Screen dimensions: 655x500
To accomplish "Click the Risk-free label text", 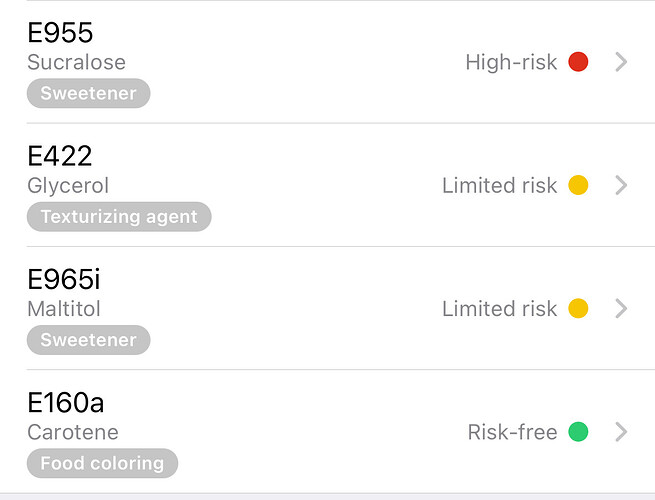I will click(x=512, y=432).
